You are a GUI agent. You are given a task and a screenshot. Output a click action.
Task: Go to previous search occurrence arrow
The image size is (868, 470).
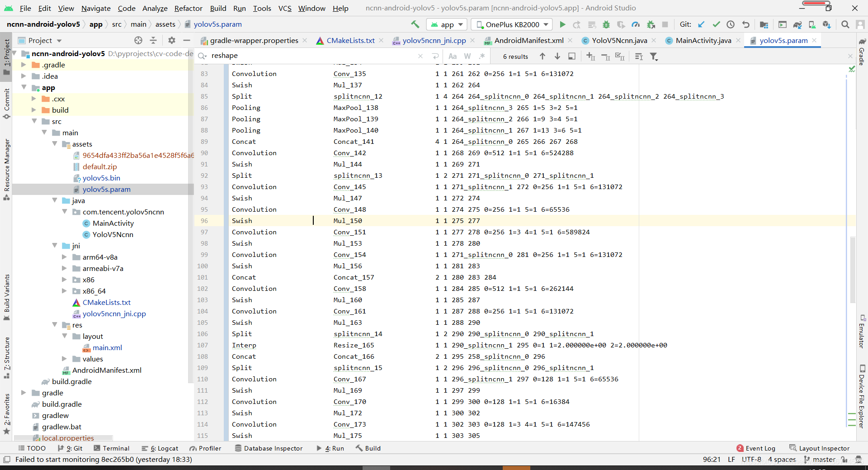coord(542,56)
